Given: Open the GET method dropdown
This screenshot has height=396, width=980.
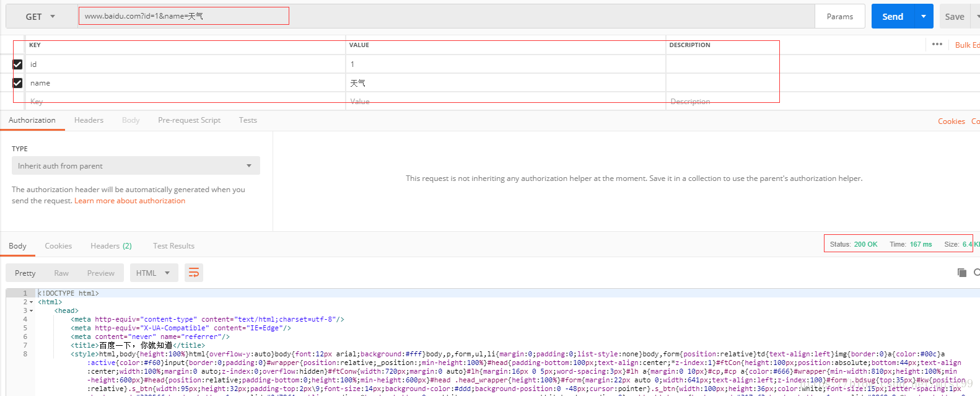Looking at the screenshot, I should click(x=42, y=17).
